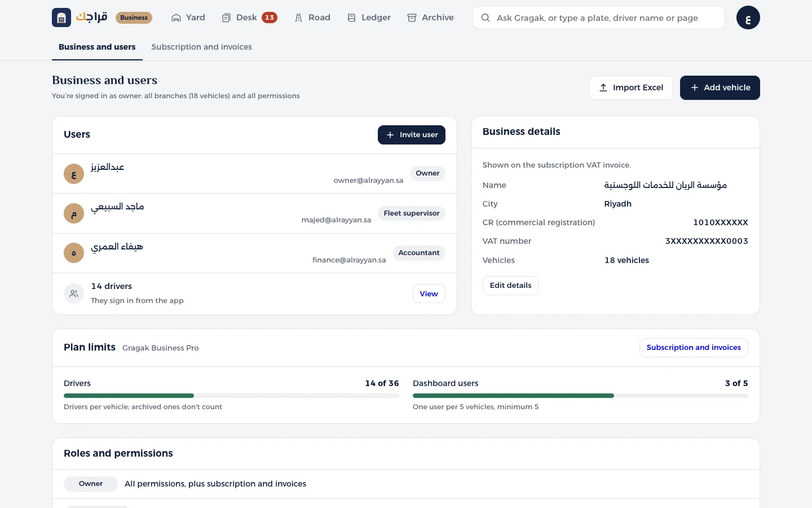The width and height of the screenshot is (812, 508).
Task: Click the city value Riyadh
Action: click(x=618, y=204)
